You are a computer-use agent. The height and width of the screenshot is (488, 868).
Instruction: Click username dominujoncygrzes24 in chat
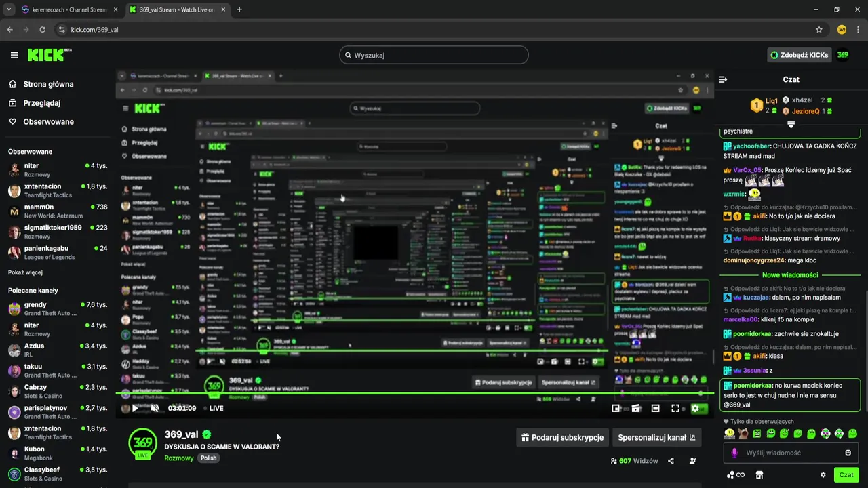(754, 260)
